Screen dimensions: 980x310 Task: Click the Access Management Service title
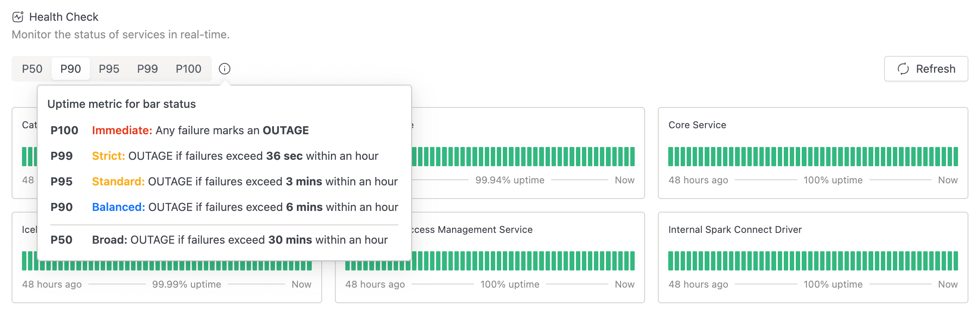point(472,230)
